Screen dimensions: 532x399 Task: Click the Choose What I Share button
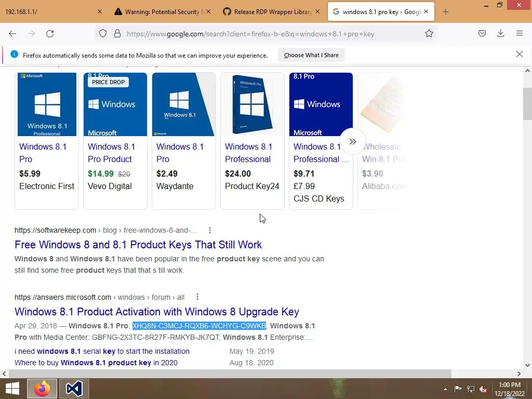[x=311, y=55]
